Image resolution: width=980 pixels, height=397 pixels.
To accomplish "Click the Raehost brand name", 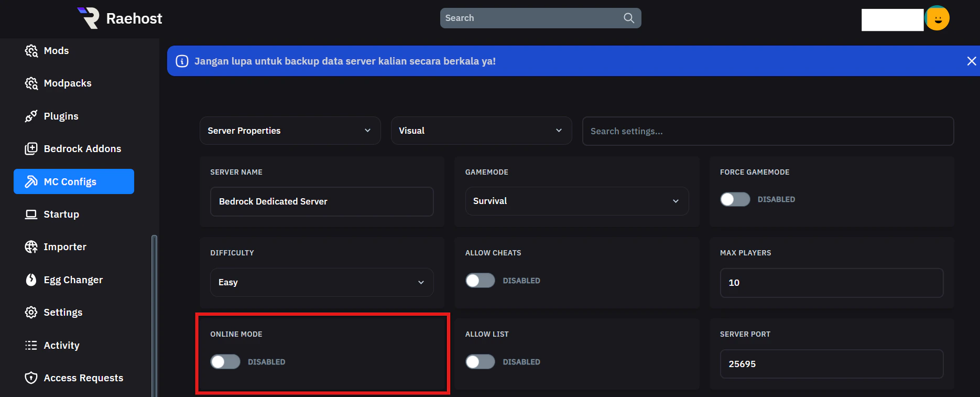I will tap(134, 18).
